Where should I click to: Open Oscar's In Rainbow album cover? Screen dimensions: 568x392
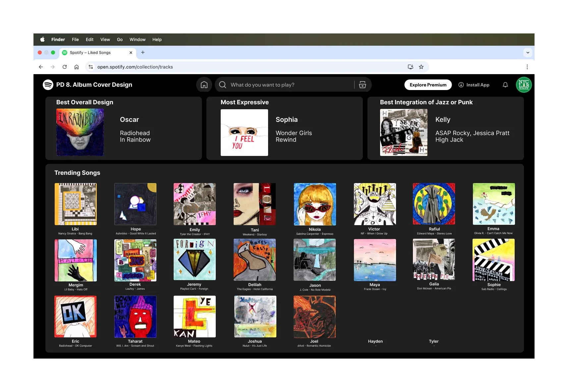pos(80,132)
